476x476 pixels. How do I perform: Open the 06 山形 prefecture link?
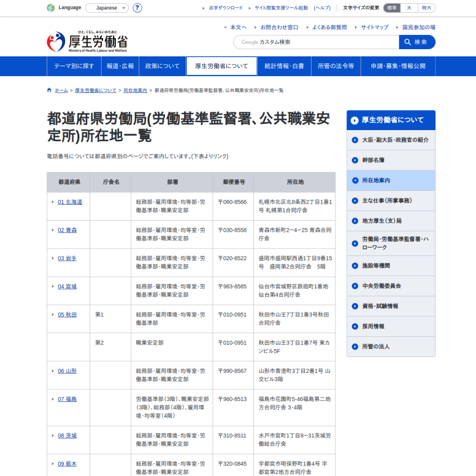(67, 371)
